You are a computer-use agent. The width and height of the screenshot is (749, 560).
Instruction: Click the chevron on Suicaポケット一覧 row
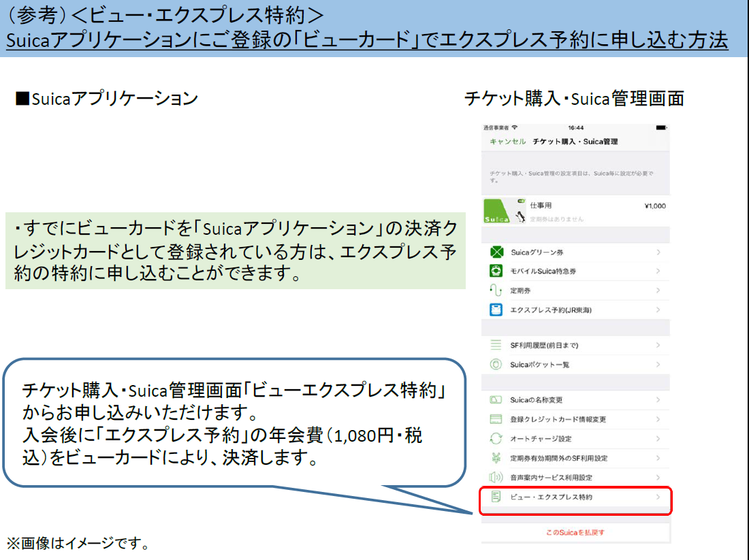pos(658,365)
